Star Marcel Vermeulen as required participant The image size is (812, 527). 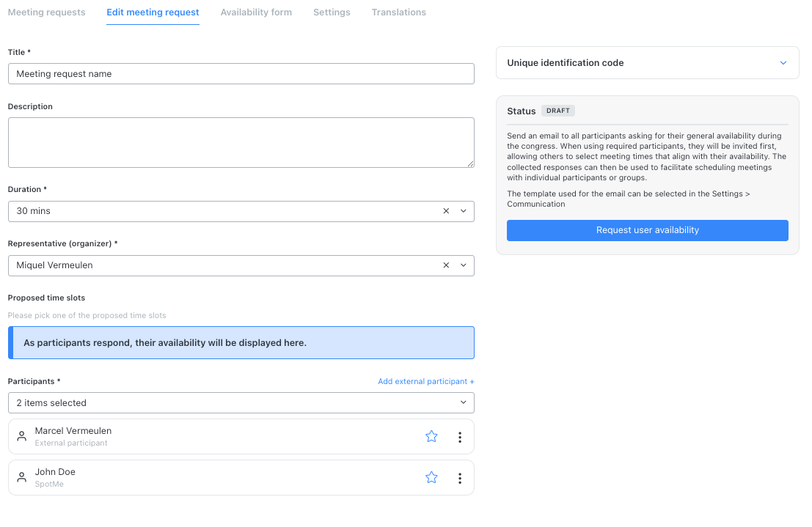431,436
